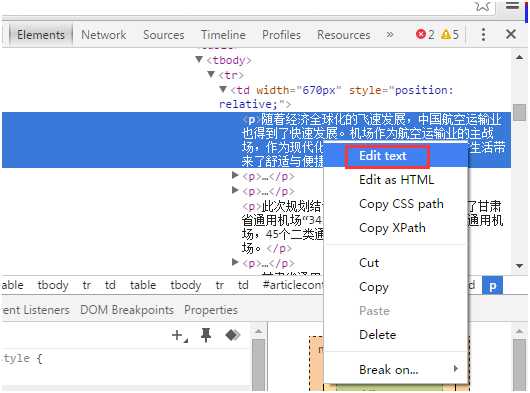Expand first collapsed p element
Image resolution: width=530 pixels, height=393 pixels.
(235, 175)
